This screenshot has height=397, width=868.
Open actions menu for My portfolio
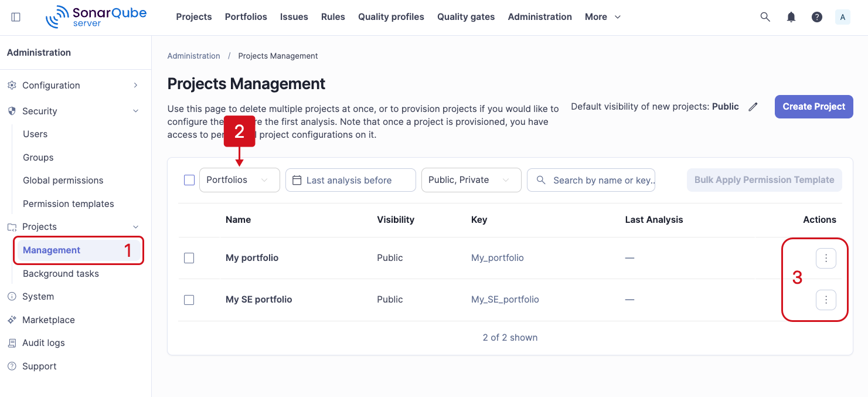pyautogui.click(x=826, y=258)
